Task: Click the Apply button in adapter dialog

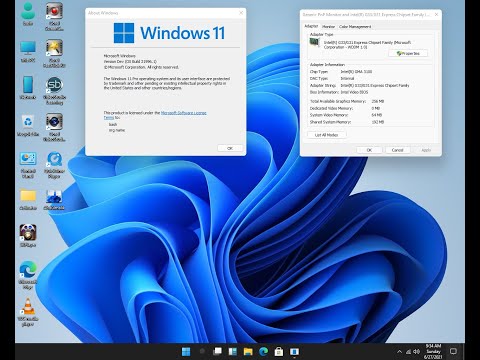Action: [x=426, y=150]
